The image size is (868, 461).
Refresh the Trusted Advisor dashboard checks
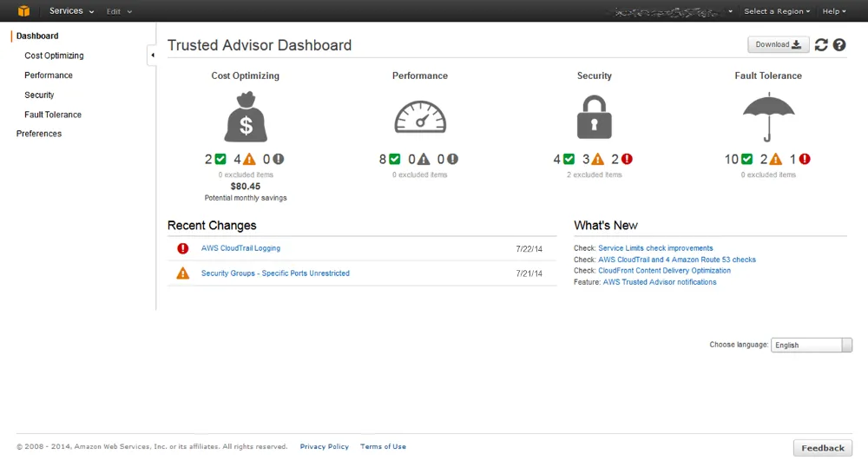(x=821, y=45)
